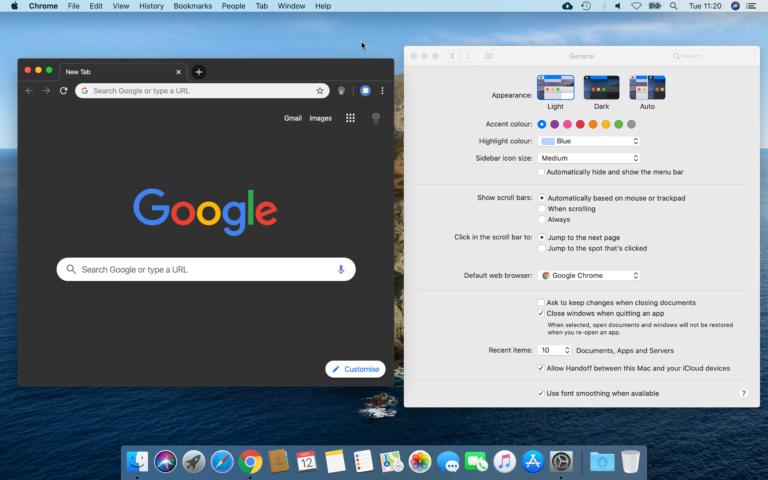Open Default web browser dropdown
The width and height of the screenshot is (768, 480).
point(589,275)
